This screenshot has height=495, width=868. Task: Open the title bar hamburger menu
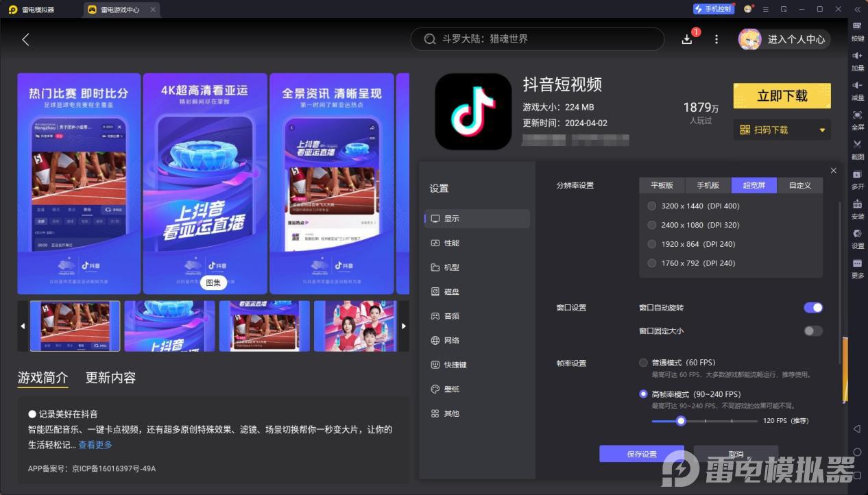tap(765, 9)
